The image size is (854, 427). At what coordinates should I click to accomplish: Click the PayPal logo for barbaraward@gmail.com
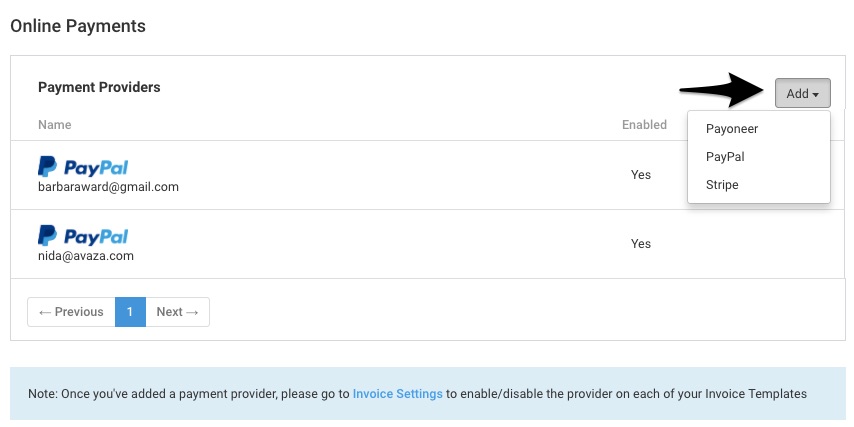click(83, 167)
